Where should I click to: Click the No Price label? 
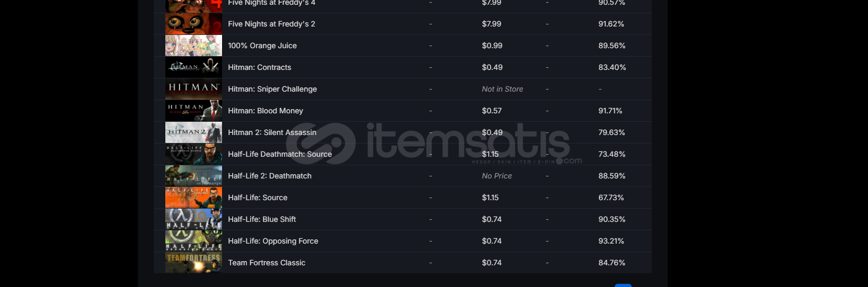pyautogui.click(x=497, y=176)
